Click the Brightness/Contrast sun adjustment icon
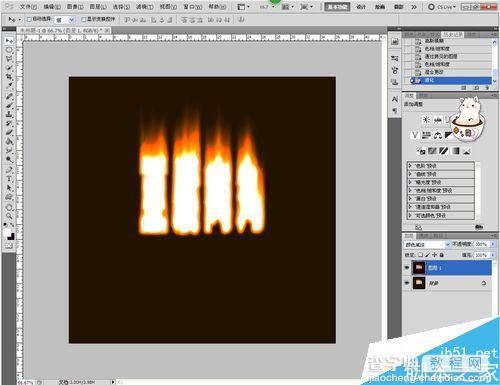The image size is (500, 385). tap(426, 120)
